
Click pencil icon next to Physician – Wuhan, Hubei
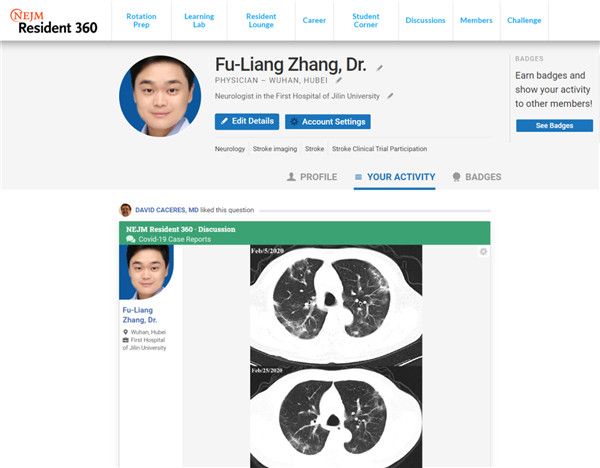(339, 80)
